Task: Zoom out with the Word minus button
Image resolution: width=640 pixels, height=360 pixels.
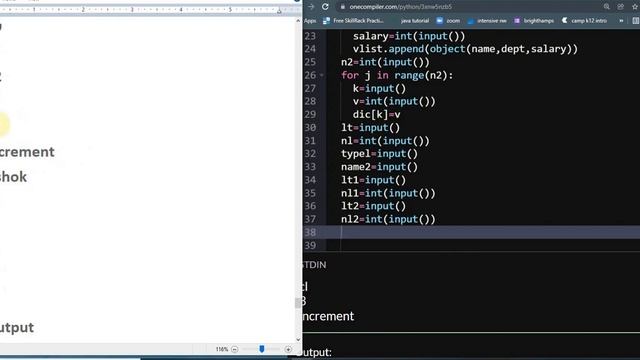Action: pos(234,349)
